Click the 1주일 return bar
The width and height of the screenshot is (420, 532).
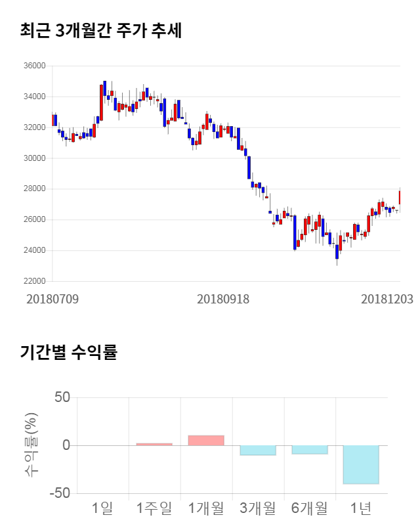click(154, 444)
